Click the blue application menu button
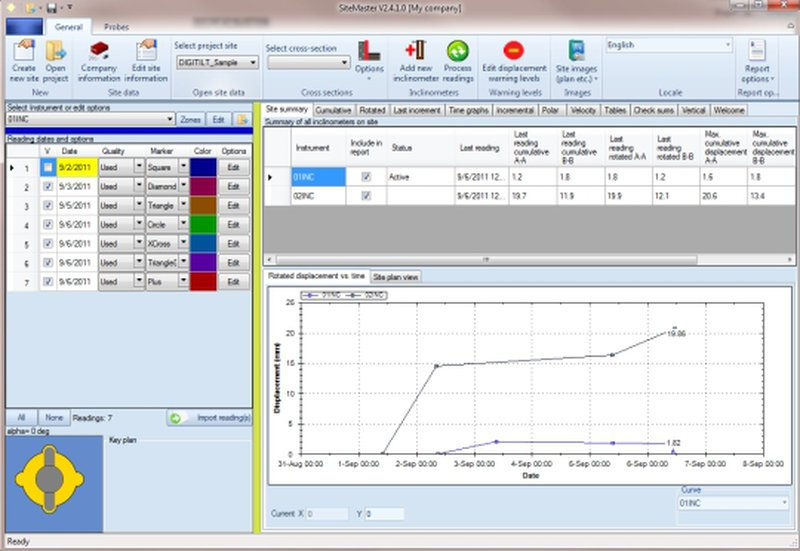 [x=24, y=27]
